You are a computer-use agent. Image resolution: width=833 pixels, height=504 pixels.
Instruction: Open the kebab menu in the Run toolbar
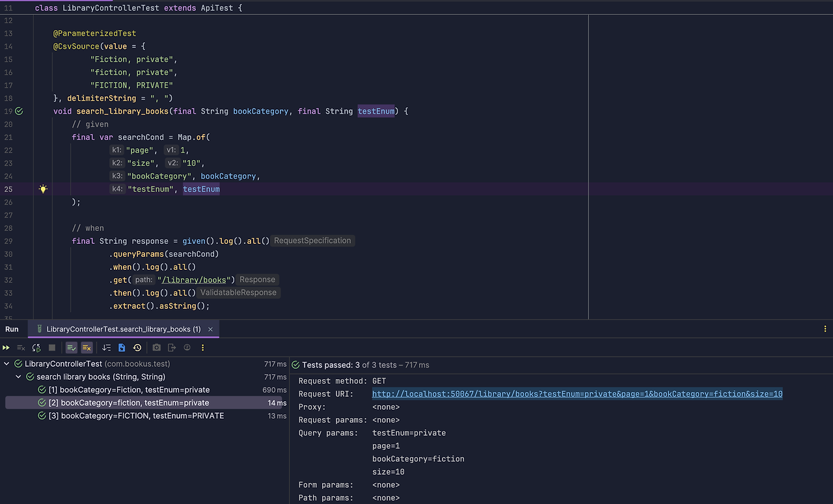(202, 347)
